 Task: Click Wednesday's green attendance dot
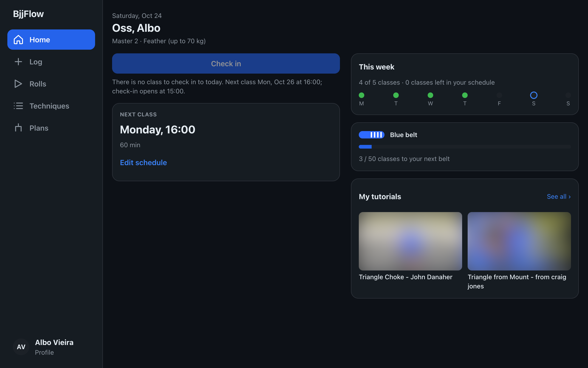tap(430, 95)
